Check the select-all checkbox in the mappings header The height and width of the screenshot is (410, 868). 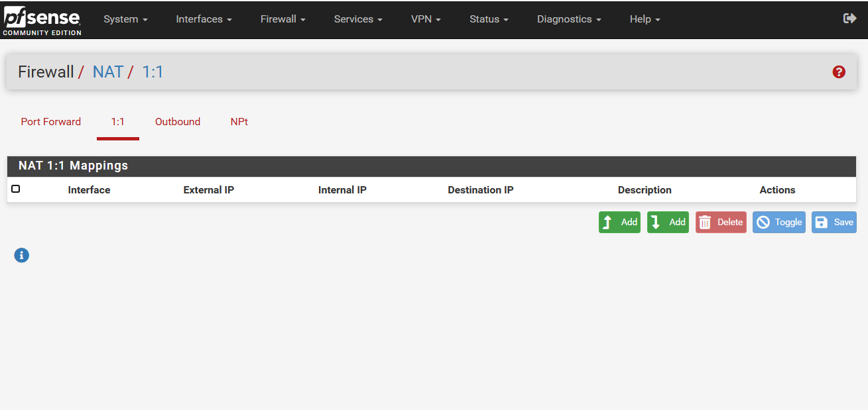click(15, 188)
